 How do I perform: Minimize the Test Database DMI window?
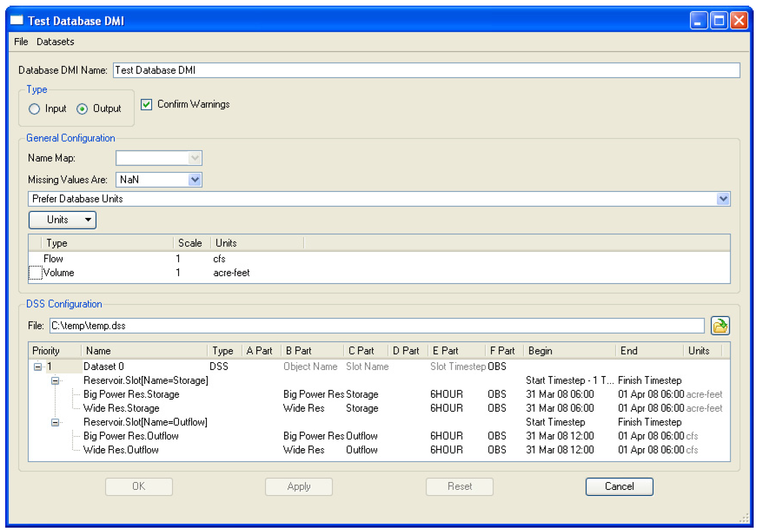(698, 20)
